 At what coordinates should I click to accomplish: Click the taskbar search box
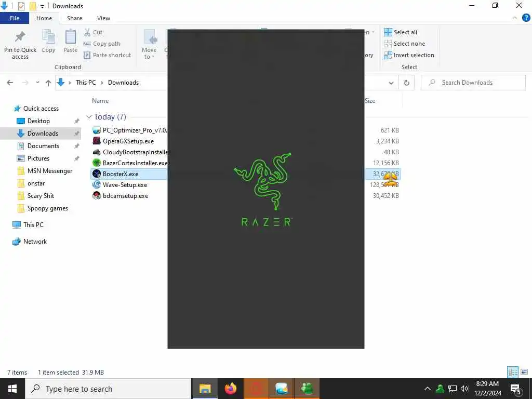(108, 389)
